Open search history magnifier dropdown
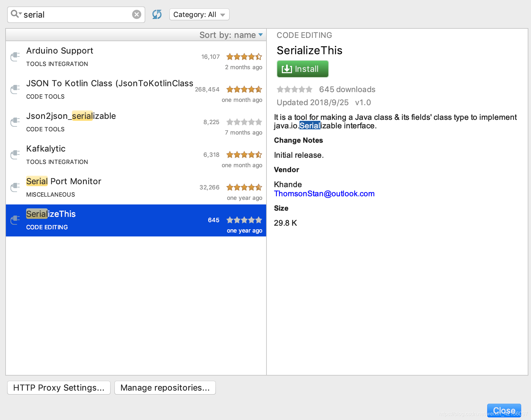 click(x=16, y=14)
